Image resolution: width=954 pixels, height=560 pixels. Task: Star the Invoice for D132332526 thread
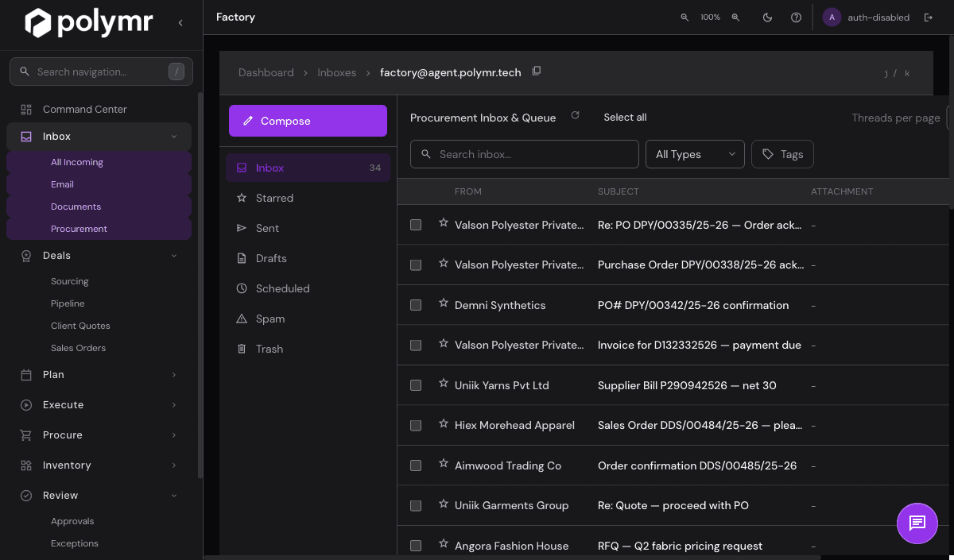click(444, 343)
